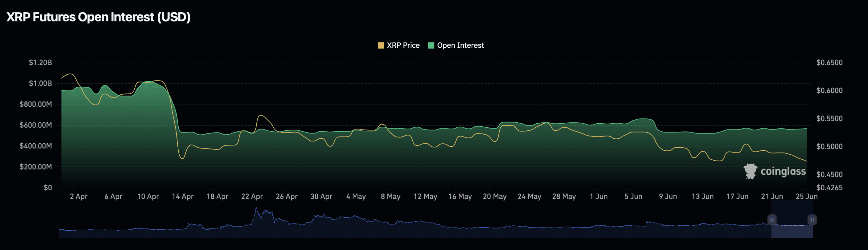Click the $0.5000 right axis label
The image size is (868, 250).
pyautogui.click(x=829, y=146)
